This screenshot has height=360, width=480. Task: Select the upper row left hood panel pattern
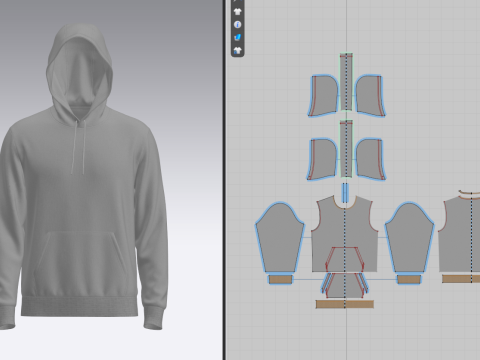point(323,96)
